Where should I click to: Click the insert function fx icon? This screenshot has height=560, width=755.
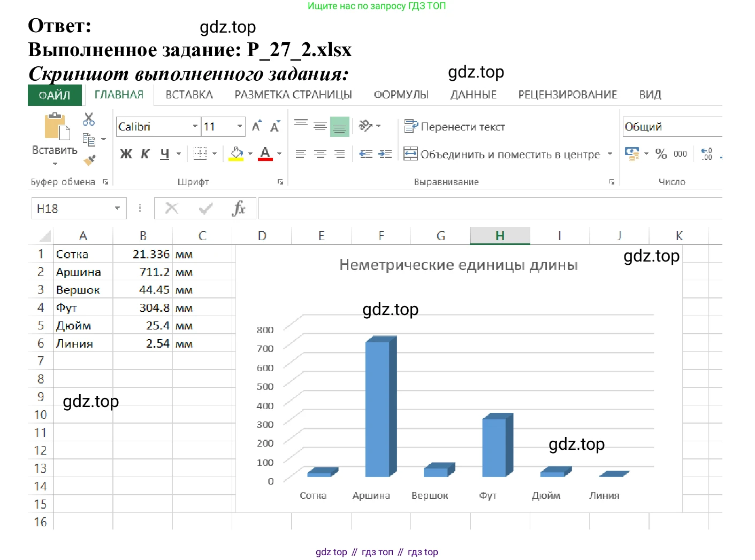[x=239, y=208]
